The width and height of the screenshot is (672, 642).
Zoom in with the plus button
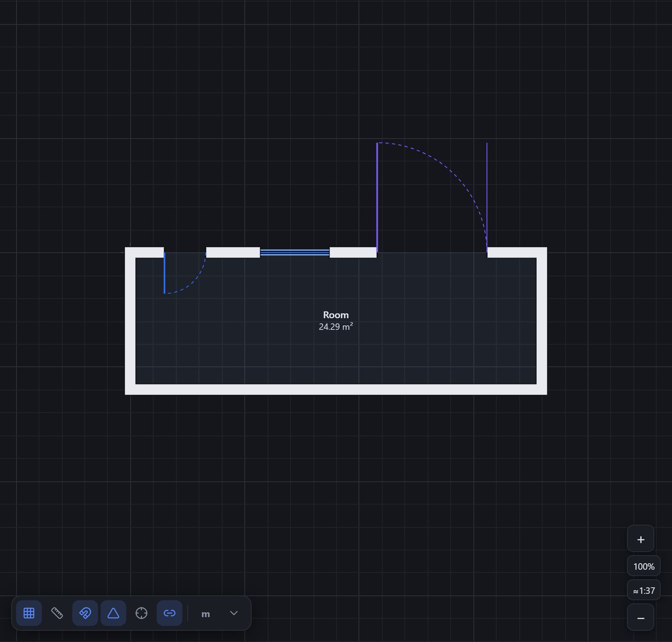click(x=641, y=539)
